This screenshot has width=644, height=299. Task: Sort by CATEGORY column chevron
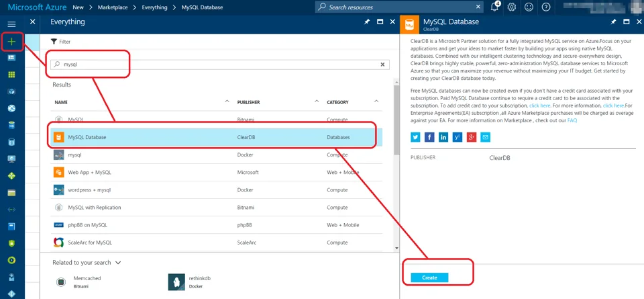click(376, 101)
